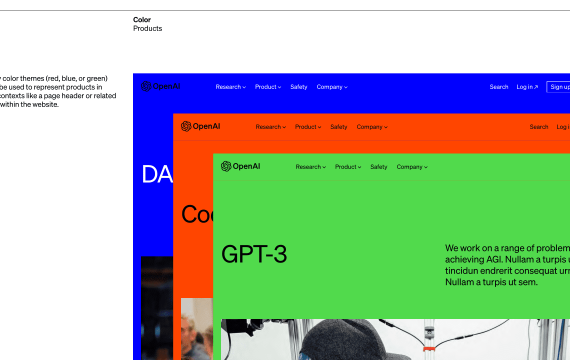
Task: Expand Company dropdown in green header
Action: coord(412,167)
